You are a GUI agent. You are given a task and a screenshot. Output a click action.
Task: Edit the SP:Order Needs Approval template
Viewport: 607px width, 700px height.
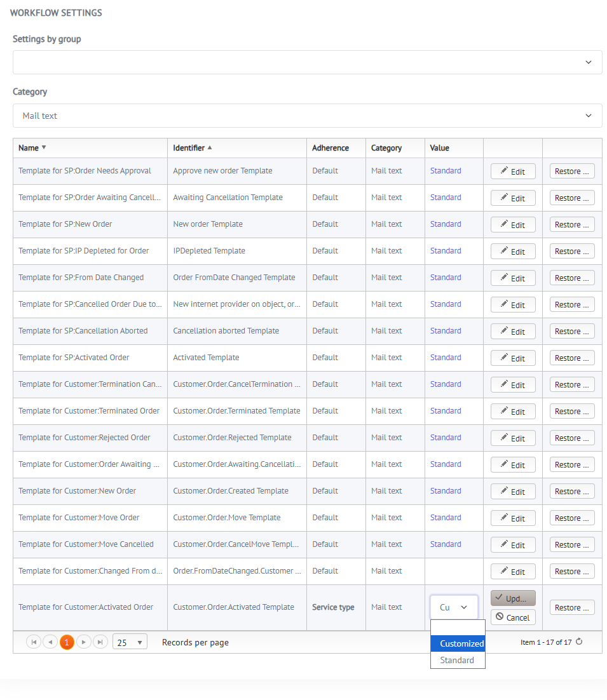[x=513, y=172]
